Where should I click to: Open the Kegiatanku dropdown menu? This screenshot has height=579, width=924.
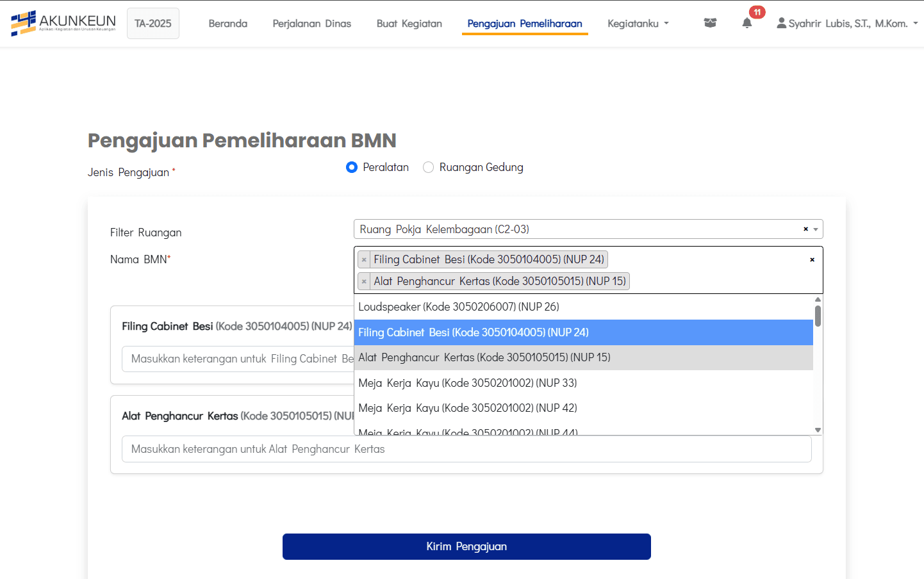[x=638, y=24]
